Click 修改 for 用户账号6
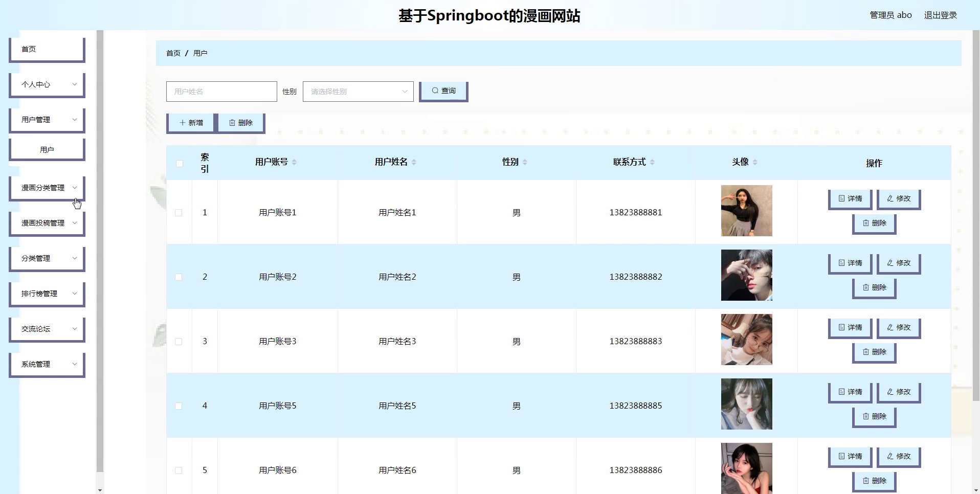The width and height of the screenshot is (980, 494). click(899, 457)
